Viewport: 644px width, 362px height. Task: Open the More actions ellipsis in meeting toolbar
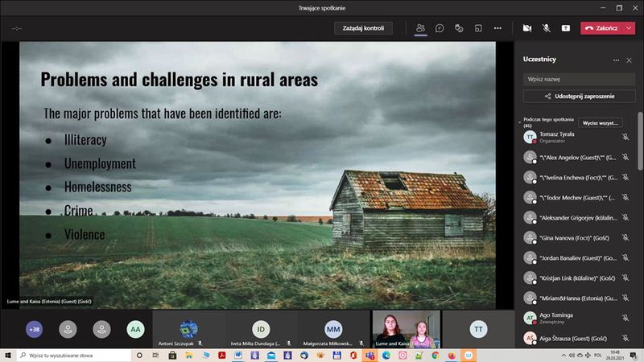pos(497,28)
